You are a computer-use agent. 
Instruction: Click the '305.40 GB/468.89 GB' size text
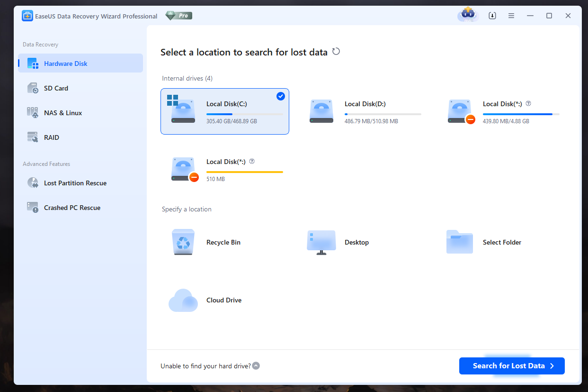click(x=232, y=121)
